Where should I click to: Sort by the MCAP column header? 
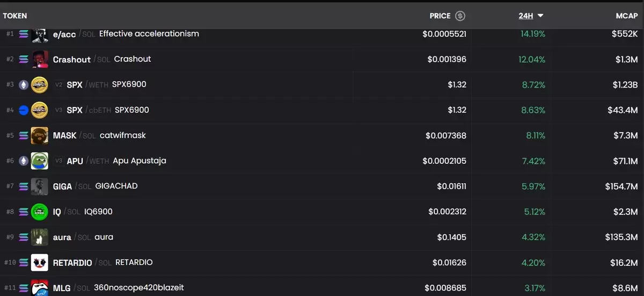click(627, 16)
